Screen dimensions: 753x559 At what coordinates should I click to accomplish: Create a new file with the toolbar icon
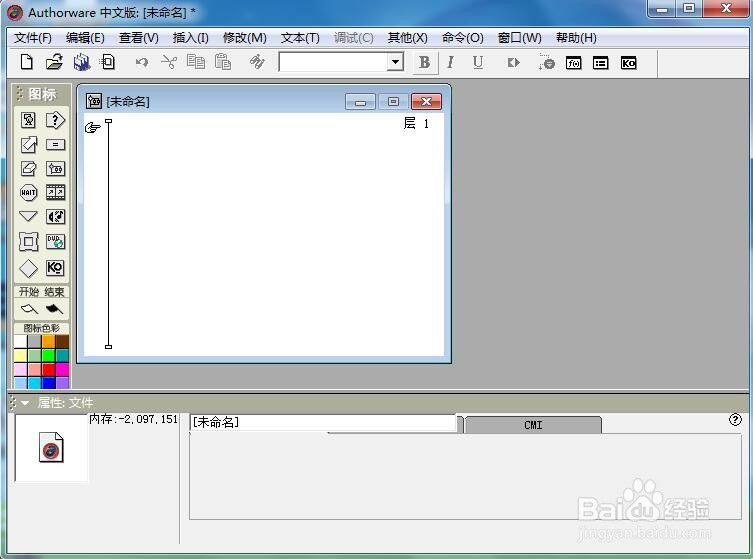[26, 62]
